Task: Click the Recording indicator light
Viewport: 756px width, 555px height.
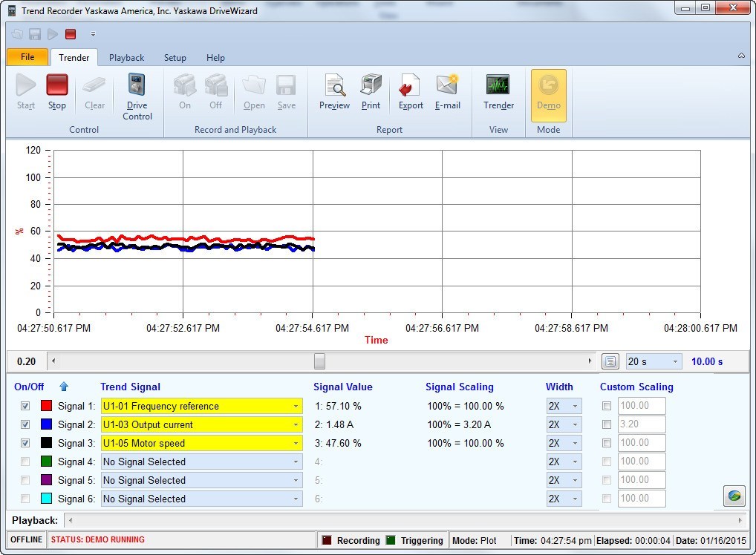Action: pyautogui.click(x=327, y=540)
